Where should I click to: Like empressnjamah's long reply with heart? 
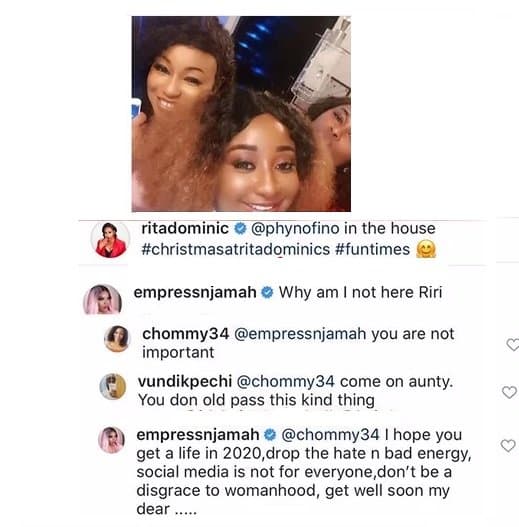[x=508, y=446]
